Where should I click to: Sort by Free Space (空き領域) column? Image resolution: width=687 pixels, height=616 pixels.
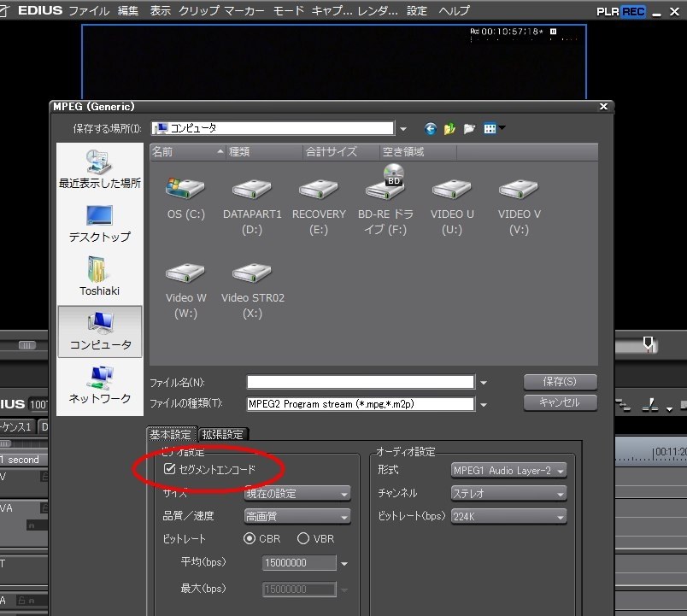[x=418, y=152]
